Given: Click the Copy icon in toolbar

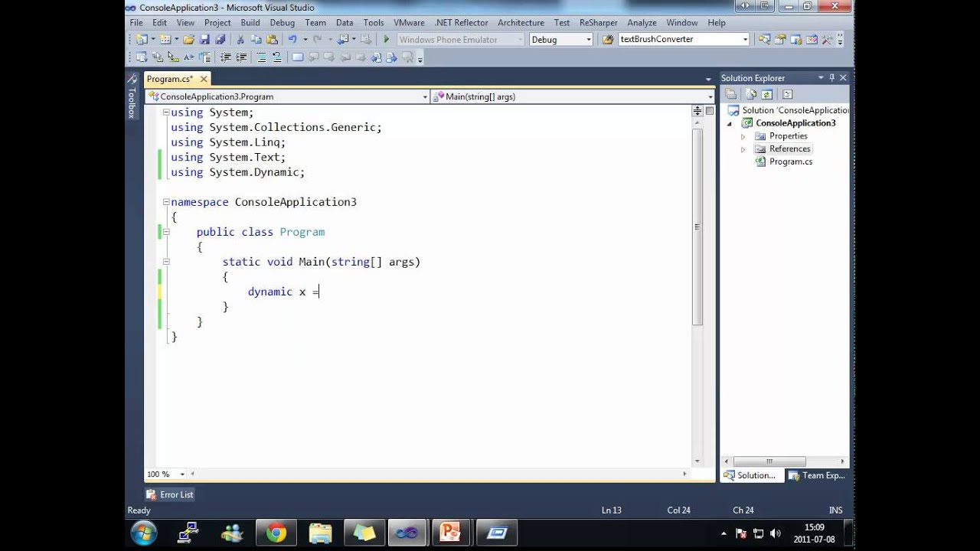Looking at the screenshot, I should (256, 39).
